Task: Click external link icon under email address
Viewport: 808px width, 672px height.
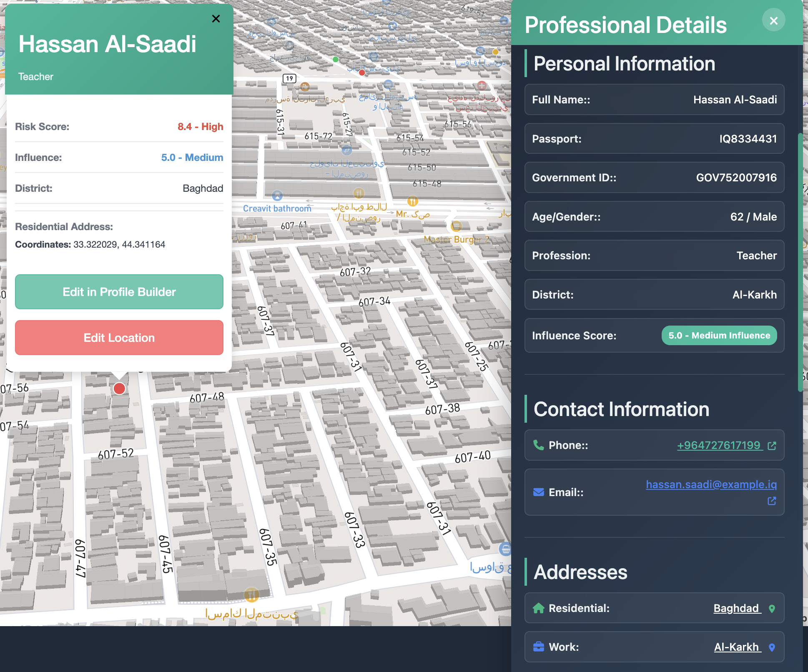Action: 772,501
